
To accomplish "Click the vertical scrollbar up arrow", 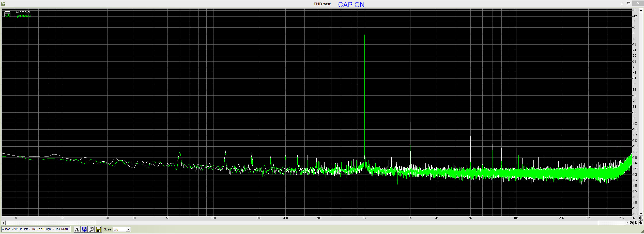I will pos(641,10).
